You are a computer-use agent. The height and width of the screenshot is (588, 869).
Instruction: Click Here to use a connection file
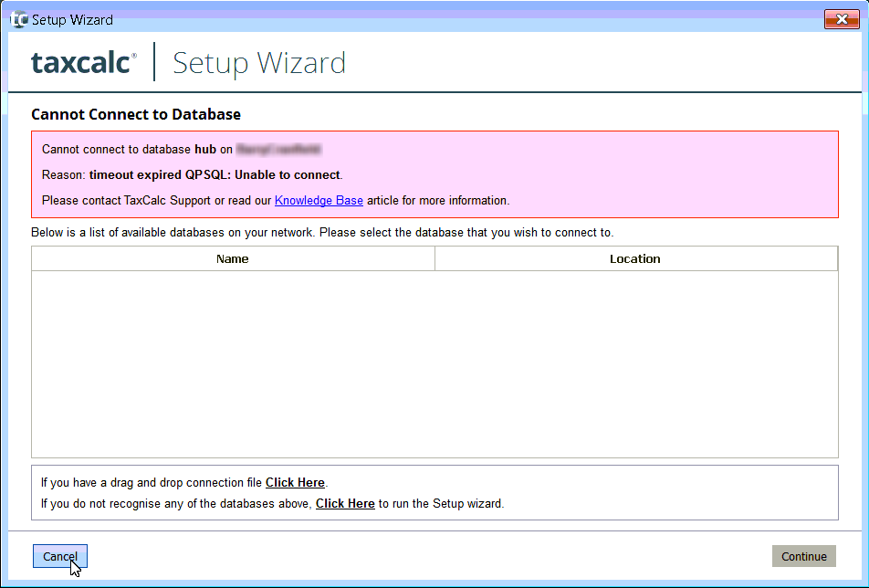click(x=294, y=482)
